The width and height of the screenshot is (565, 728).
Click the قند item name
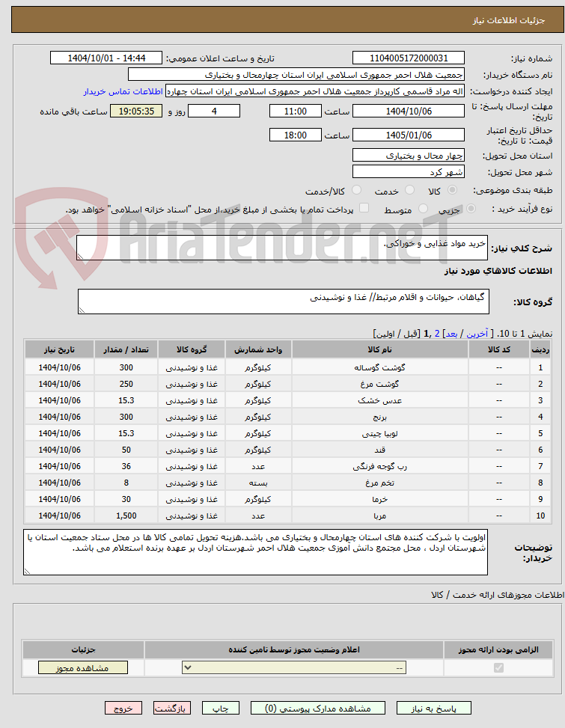point(379,450)
